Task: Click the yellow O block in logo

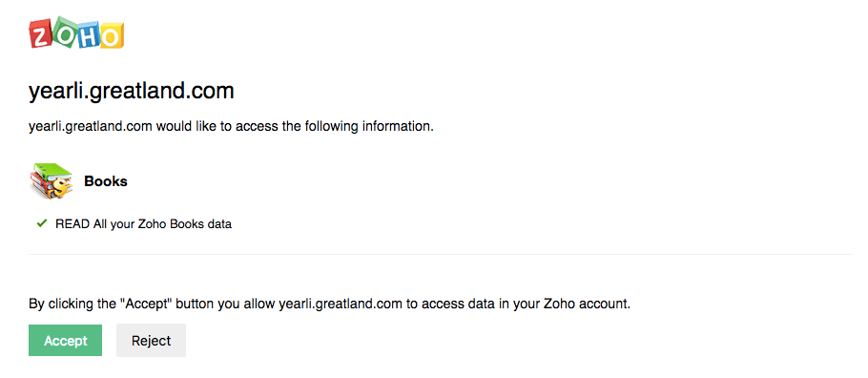Action: pyautogui.click(x=112, y=35)
